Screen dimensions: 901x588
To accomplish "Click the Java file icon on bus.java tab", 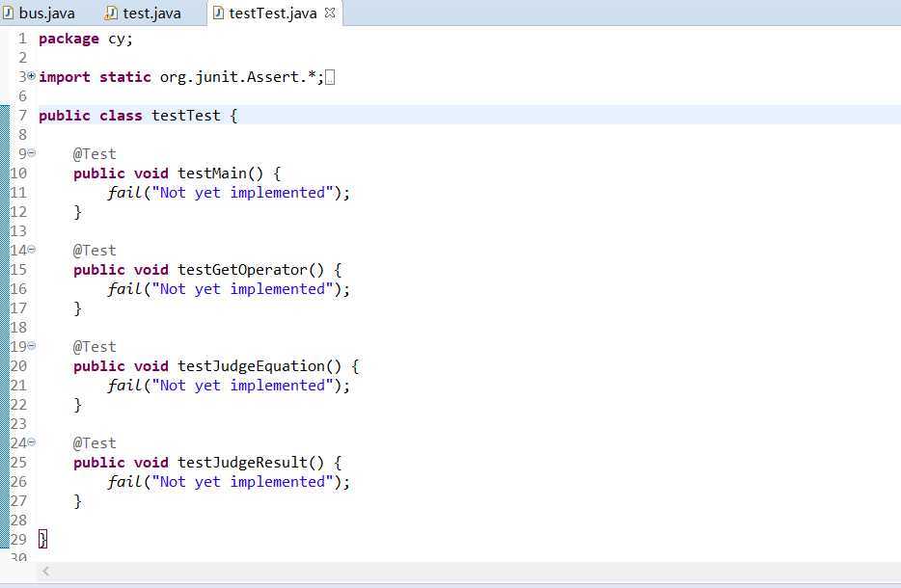I will click(8, 13).
